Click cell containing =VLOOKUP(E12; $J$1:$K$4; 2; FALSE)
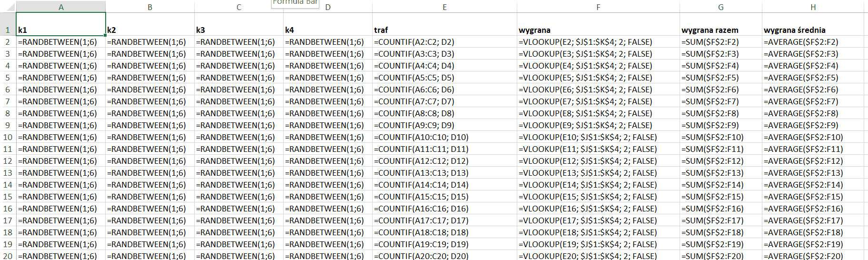This screenshot has width=868, height=260. [598, 161]
